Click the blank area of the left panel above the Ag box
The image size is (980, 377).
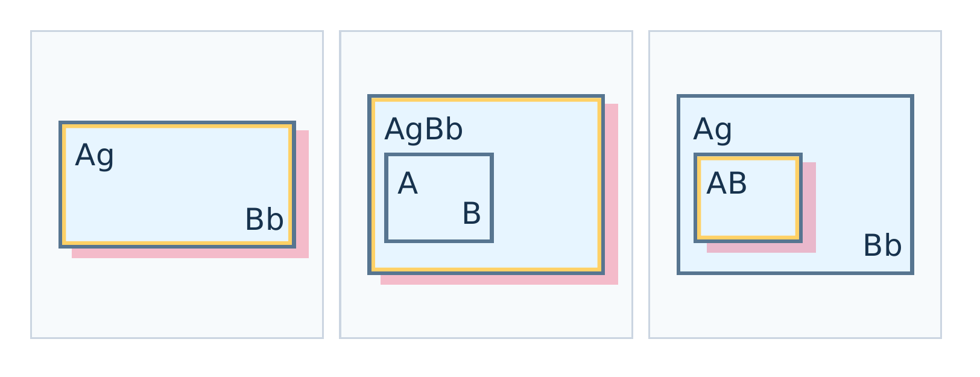click(x=177, y=76)
